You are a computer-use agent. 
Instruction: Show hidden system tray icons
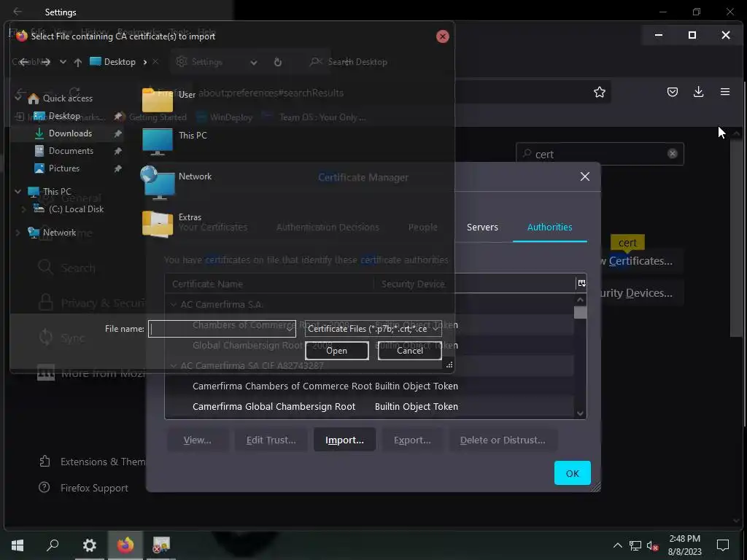point(617,545)
